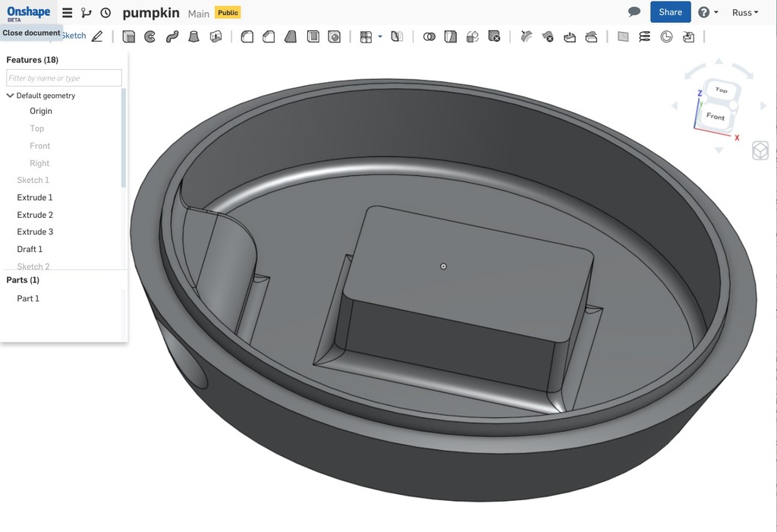Screen dimensions: 777x532
Task: Select the Revolve tool
Action: click(x=149, y=36)
